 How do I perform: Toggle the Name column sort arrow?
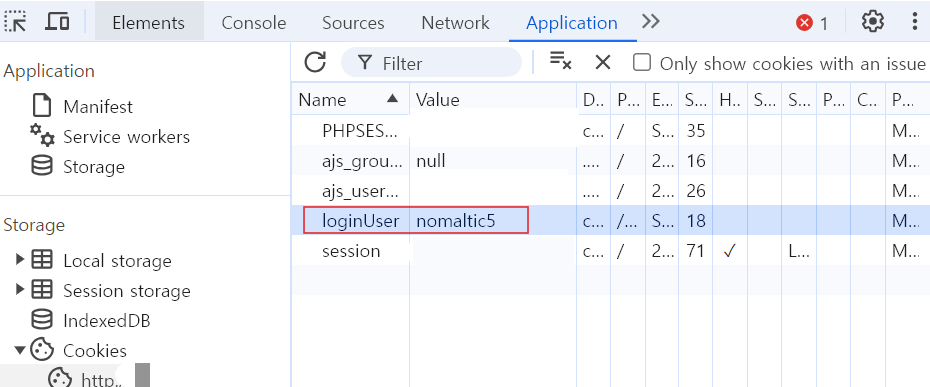pos(392,99)
